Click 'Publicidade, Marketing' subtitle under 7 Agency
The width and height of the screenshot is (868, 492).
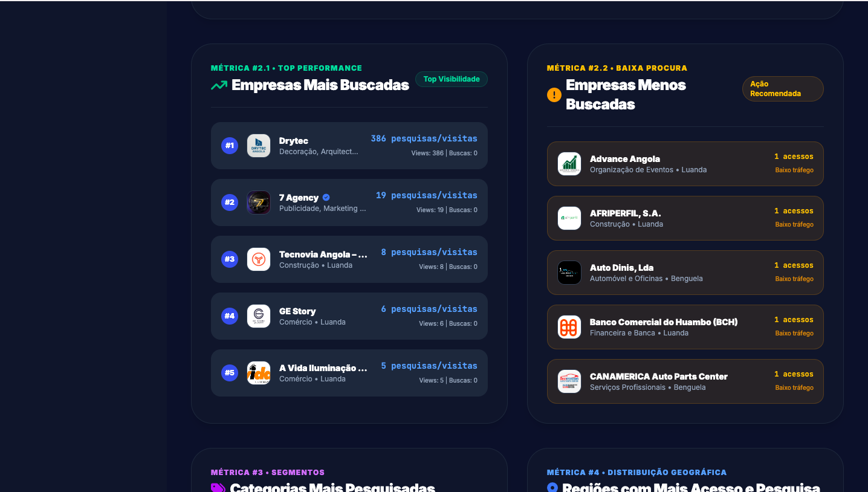coord(323,209)
